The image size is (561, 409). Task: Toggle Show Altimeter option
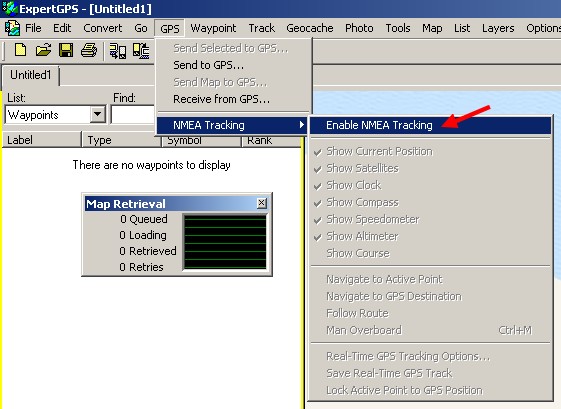(x=430, y=236)
